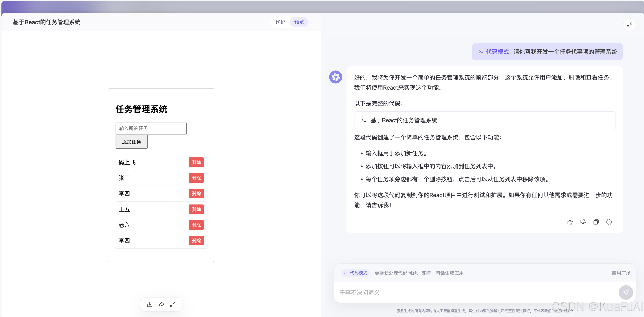Copy the assistant response with copy icon

tap(596, 222)
